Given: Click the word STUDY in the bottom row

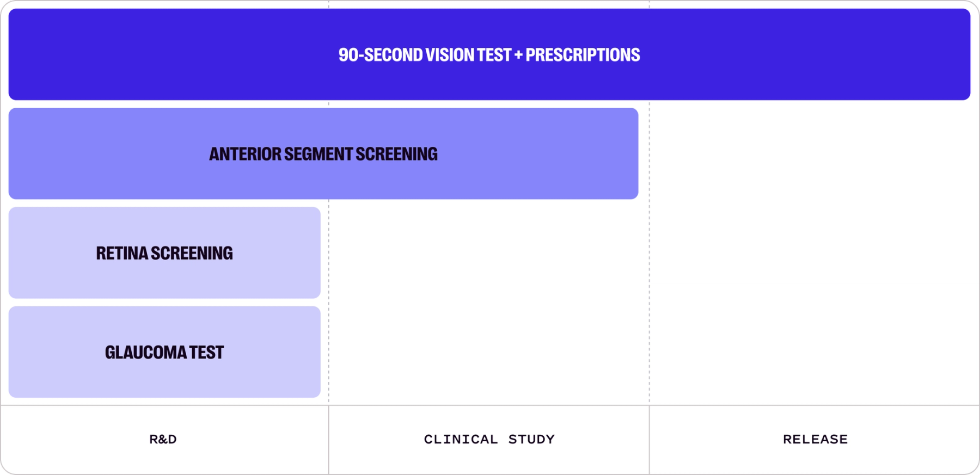Looking at the screenshot, I should 531,439.
